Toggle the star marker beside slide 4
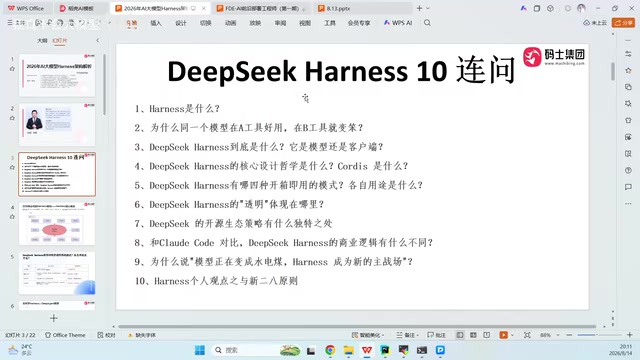The image size is (640, 360). 12,217
